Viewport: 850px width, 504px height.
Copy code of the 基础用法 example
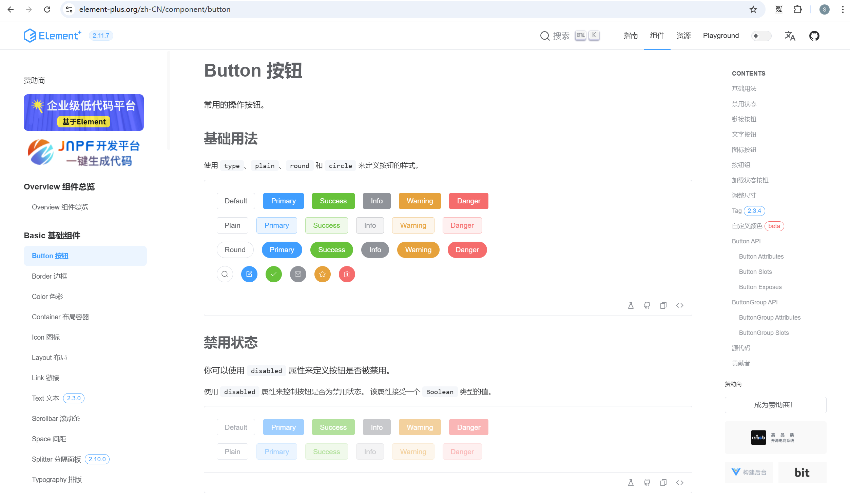pyautogui.click(x=663, y=305)
